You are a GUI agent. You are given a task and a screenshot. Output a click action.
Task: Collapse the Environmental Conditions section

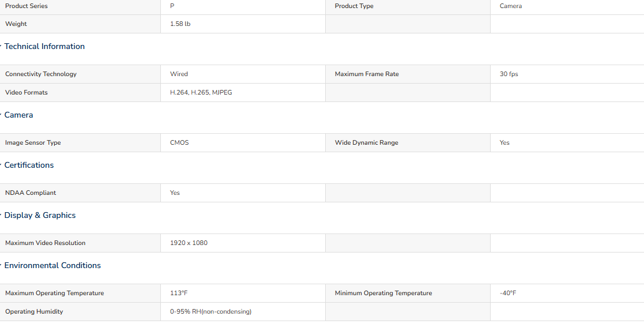point(52,265)
